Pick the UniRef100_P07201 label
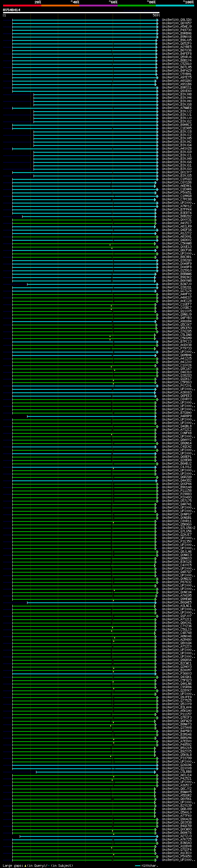The image size is (197, 868). pos(176,386)
